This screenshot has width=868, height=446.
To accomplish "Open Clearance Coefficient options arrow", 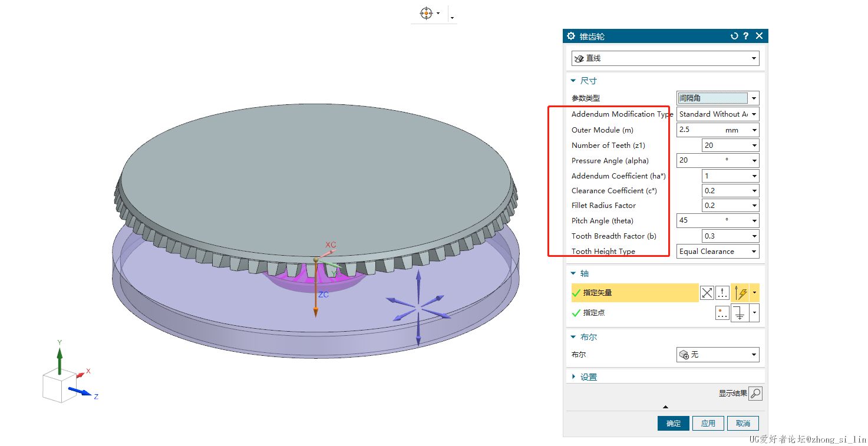I will pos(754,191).
